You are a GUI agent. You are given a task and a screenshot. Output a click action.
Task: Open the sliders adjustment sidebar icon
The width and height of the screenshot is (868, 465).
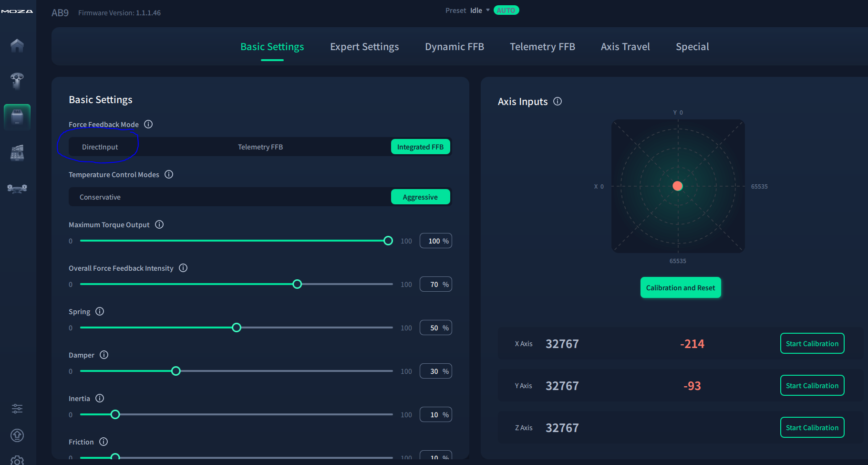point(17,409)
